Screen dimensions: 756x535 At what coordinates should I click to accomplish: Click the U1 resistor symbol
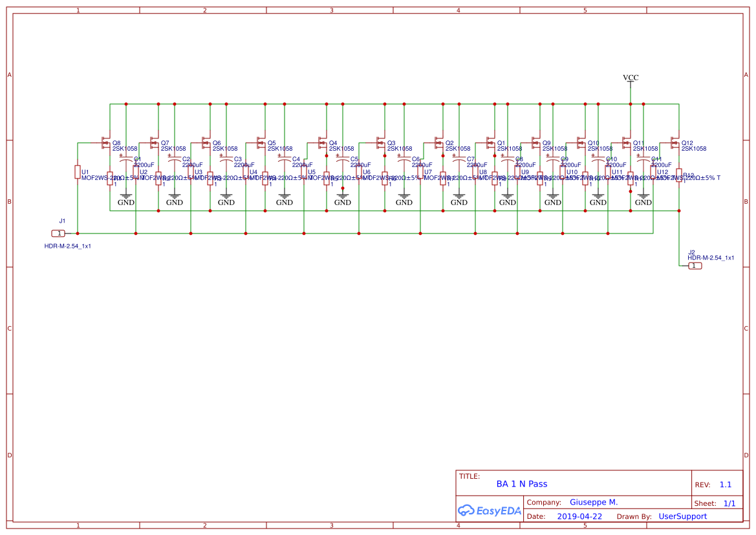[x=78, y=172]
